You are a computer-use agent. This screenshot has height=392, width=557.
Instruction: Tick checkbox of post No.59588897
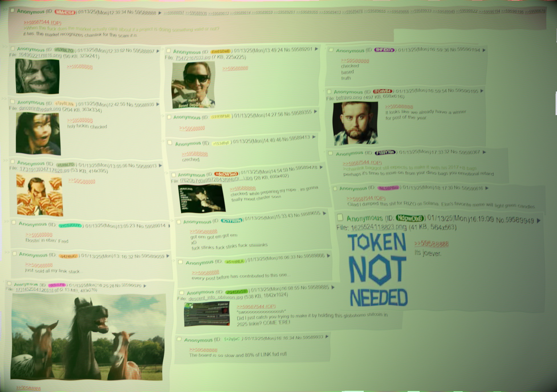click(x=13, y=48)
